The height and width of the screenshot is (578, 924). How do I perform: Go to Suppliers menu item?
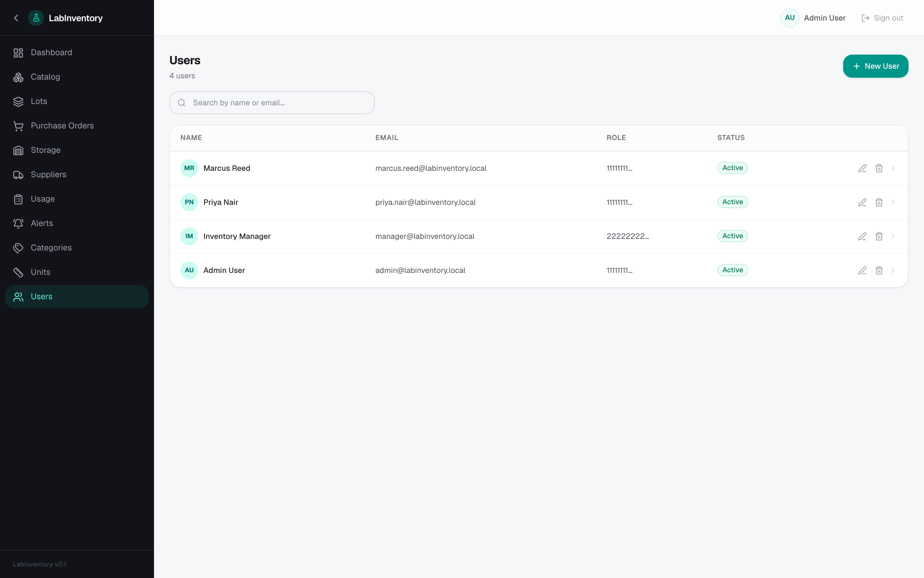77,175
